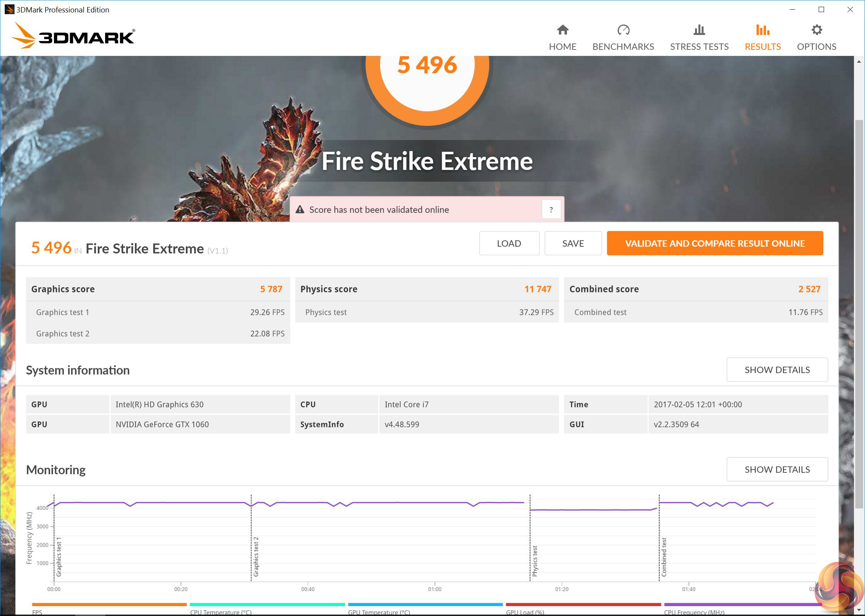Click the question mark help button

[551, 209]
